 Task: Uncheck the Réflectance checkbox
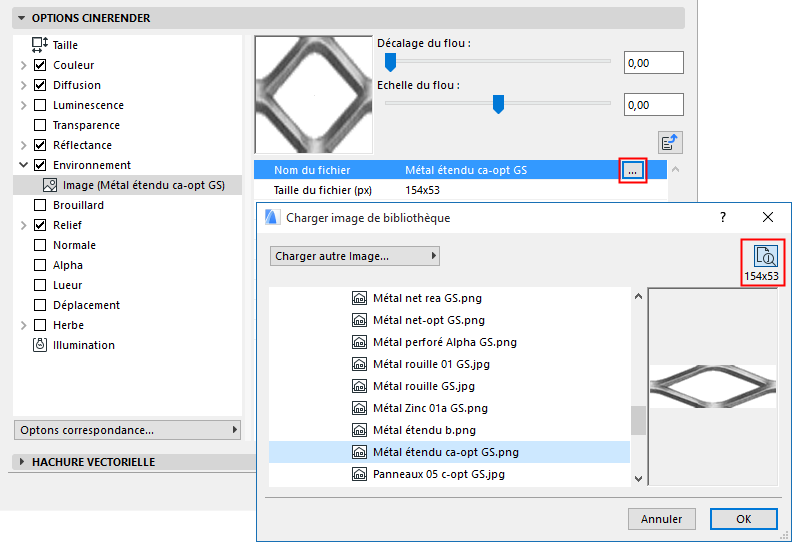(x=40, y=145)
